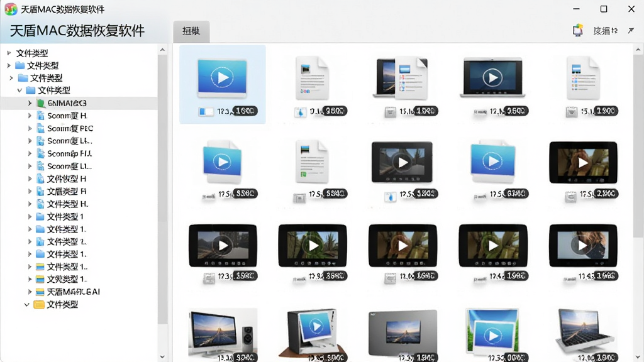Viewport: 644px width, 362px height.
Task: Open the green-framed blue play screen icon
Action: [492, 332]
